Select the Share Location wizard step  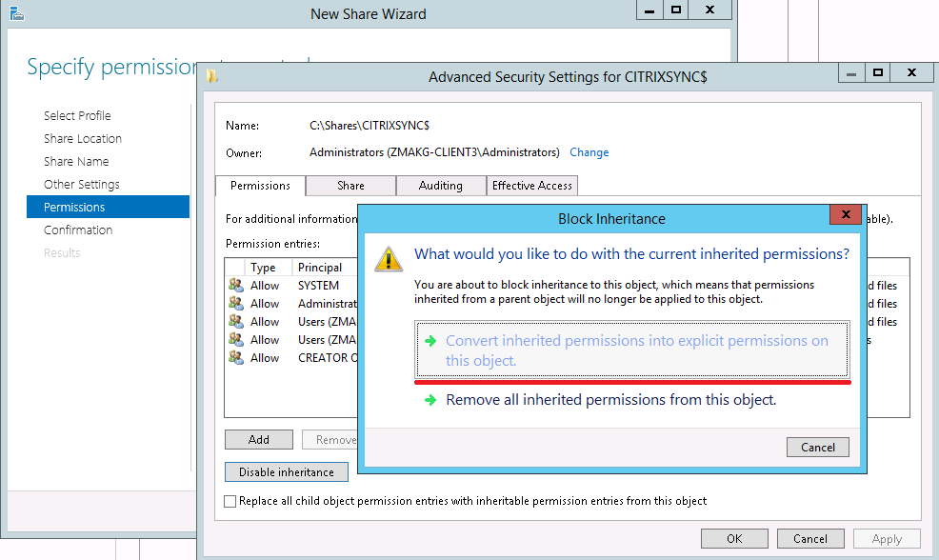tap(83, 139)
